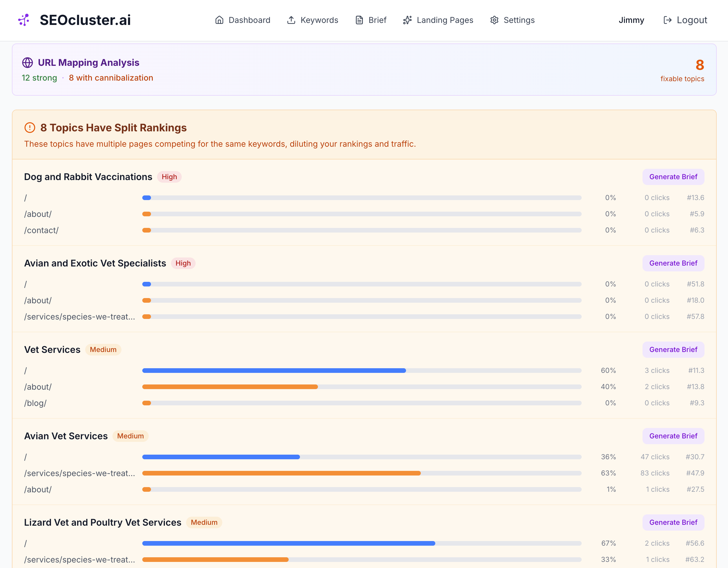This screenshot has width=728, height=568.
Task: Select the /services/species-we-treat URL under Avian Vet Services
Action: (x=80, y=473)
